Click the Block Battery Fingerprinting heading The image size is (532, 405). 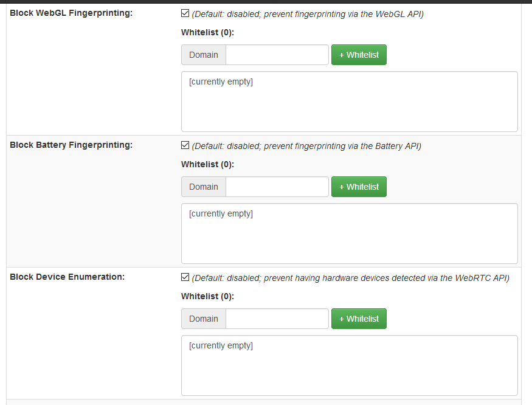click(71, 145)
